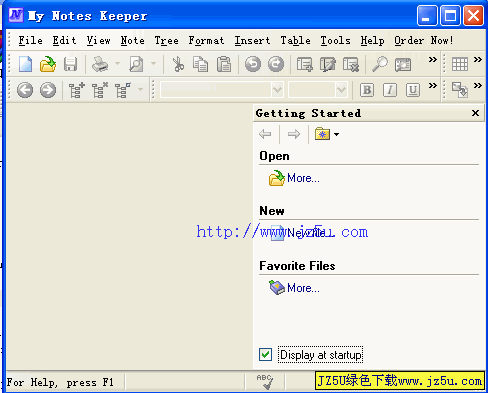Open the Help menu
Screen dimensions: 488x393
point(372,40)
